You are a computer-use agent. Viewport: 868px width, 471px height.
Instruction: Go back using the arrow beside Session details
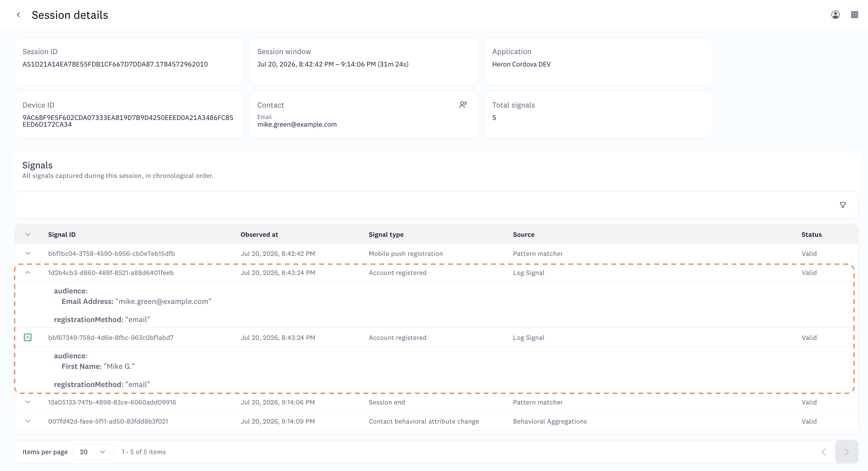click(x=18, y=15)
